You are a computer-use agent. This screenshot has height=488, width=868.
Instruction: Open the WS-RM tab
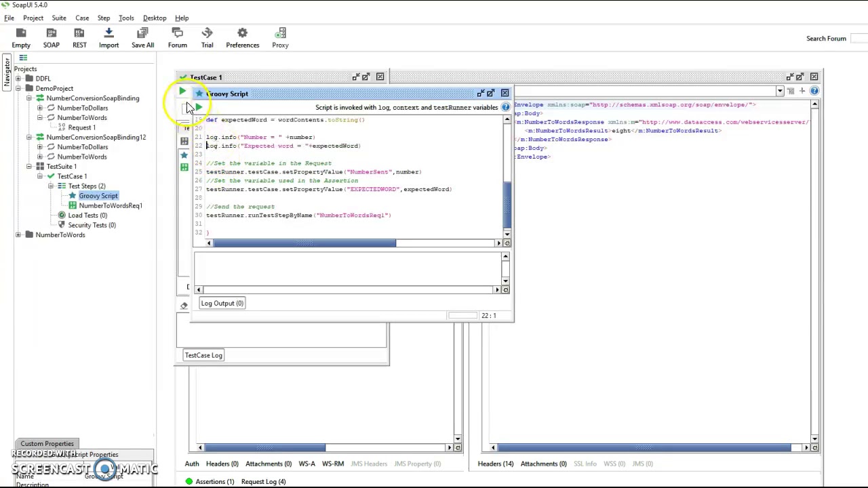(333, 464)
